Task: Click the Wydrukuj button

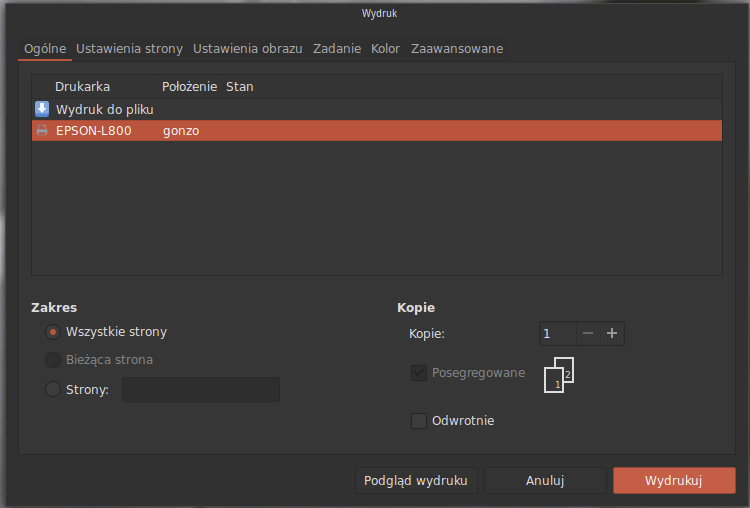Action: [x=674, y=480]
